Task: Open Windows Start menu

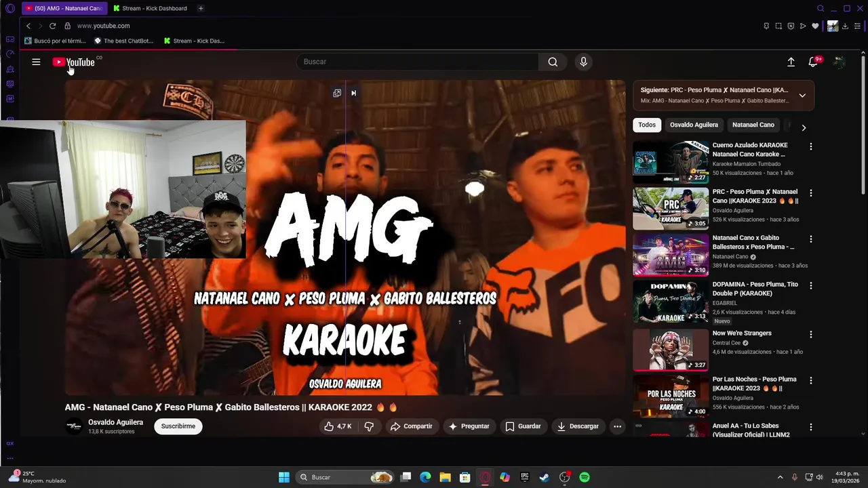Action: 284,477
